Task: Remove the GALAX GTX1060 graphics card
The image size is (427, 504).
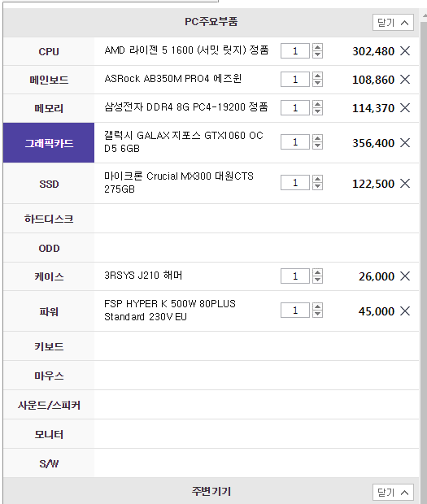Action: [405, 142]
